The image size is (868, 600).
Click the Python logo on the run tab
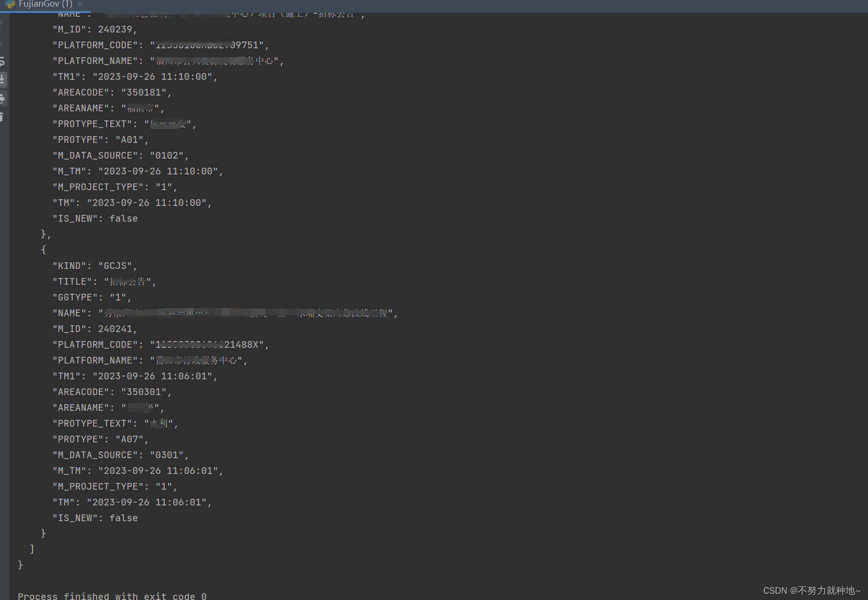[x=11, y=4]
